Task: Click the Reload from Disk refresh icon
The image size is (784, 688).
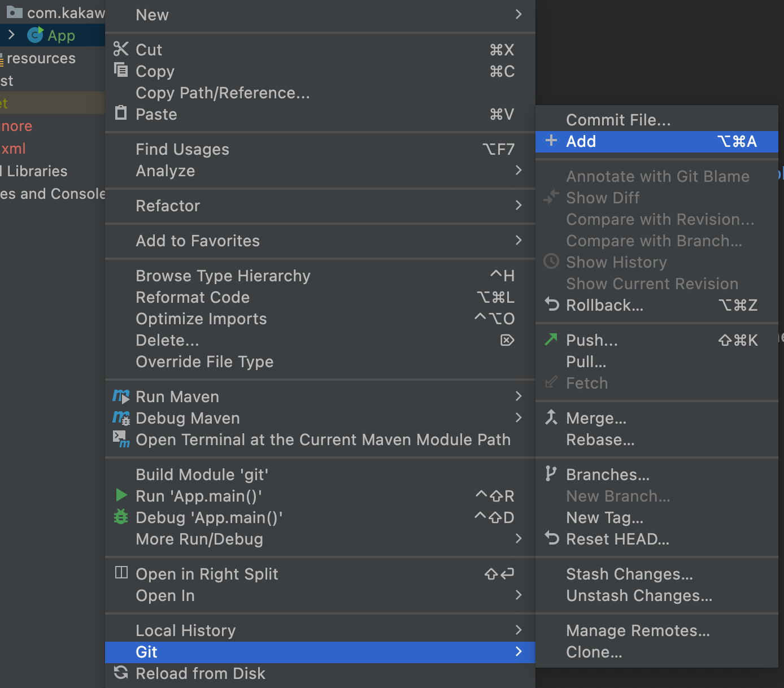Action: click(x=121, y=673)
